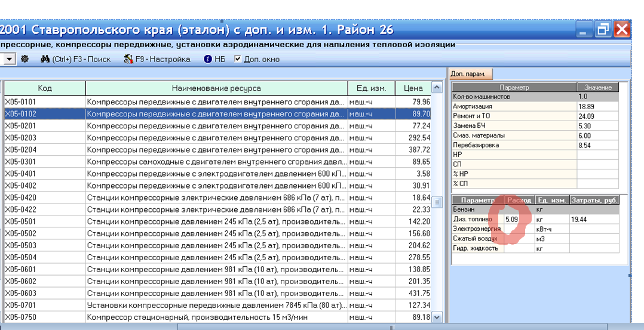
Task: Open the toolbar dropdown arrow at left
Action: 10,59
